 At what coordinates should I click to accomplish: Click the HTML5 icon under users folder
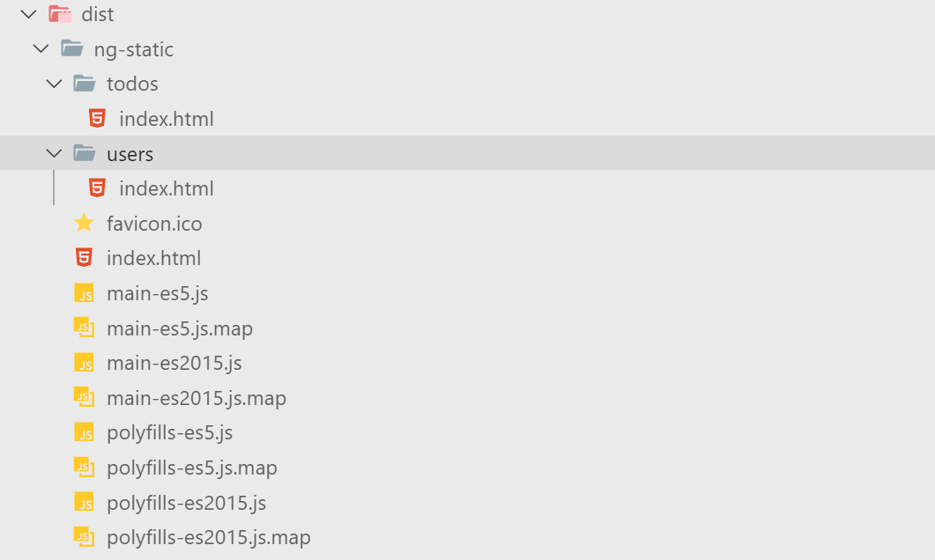coord(97,188)
